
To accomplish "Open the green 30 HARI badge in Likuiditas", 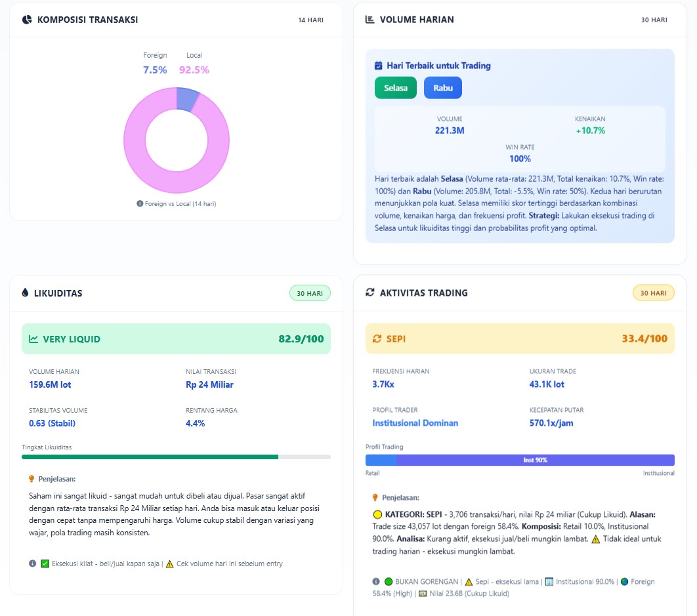I will (310, 293).
